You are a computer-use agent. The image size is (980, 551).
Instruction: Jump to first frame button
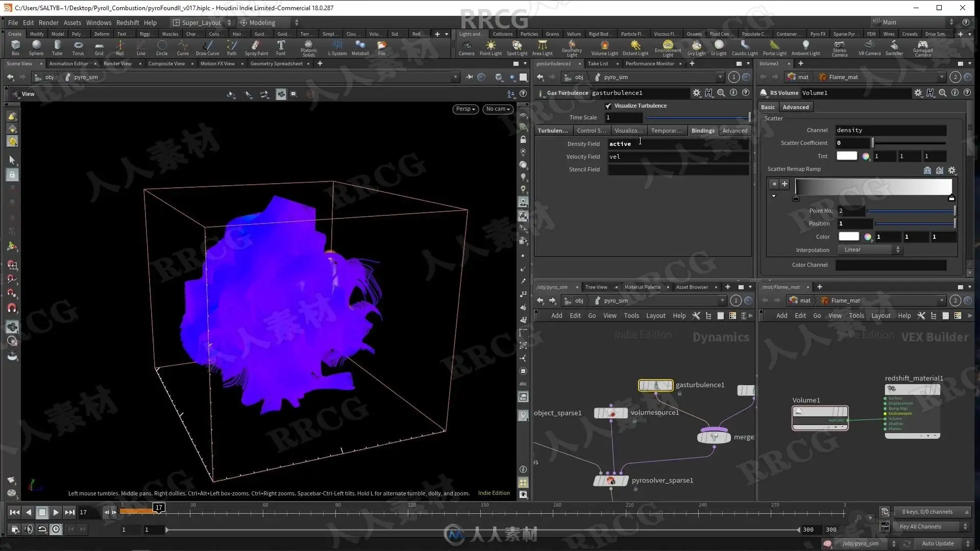[15, 512]
